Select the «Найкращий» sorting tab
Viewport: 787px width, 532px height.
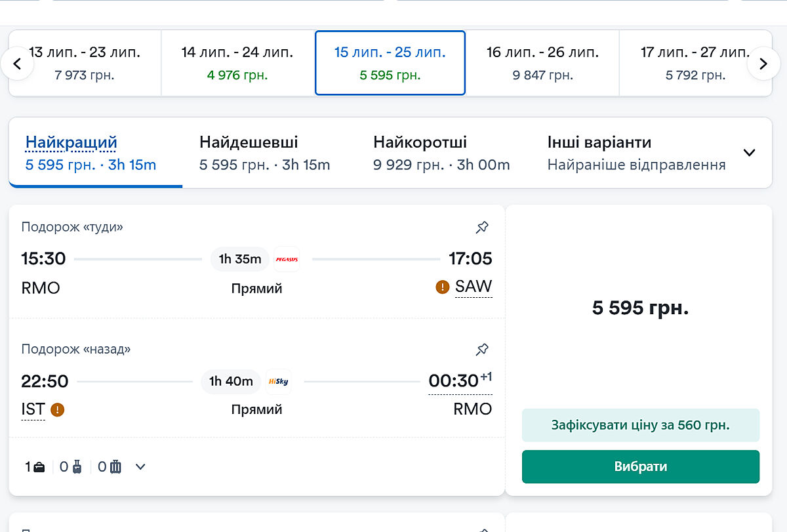tap(91, 153)
